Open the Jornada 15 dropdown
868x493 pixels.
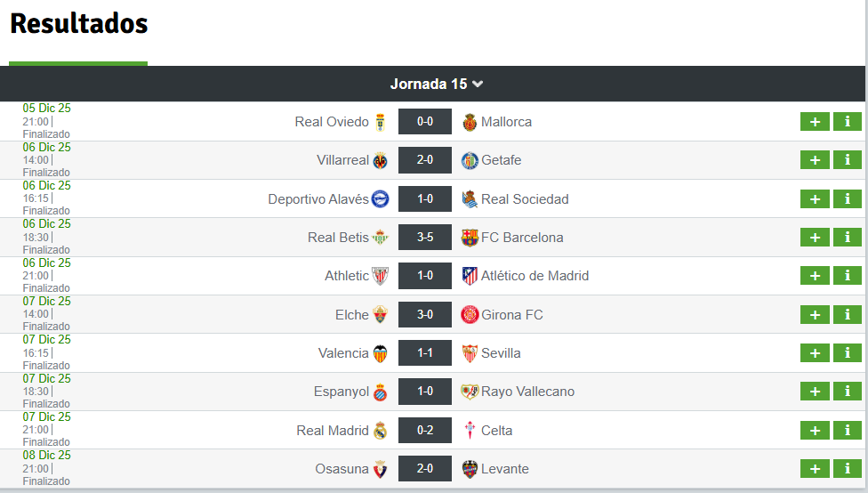(436, 84)
